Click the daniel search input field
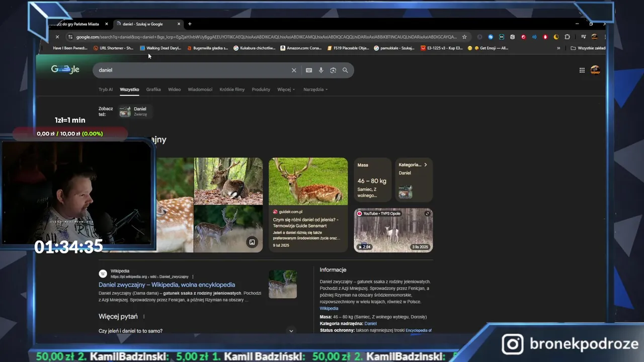Viewport: 644px width, 362px height. click(191, 70)
